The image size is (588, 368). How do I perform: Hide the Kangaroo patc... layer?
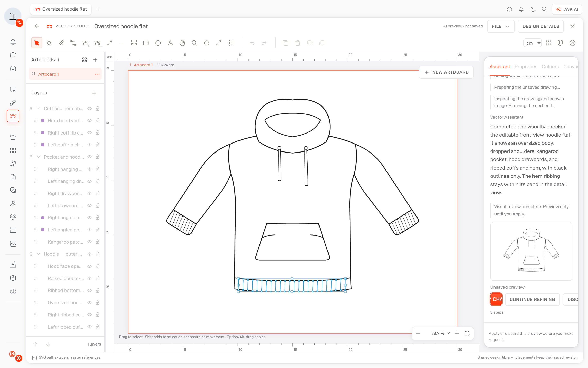click(x=90, y=242)
